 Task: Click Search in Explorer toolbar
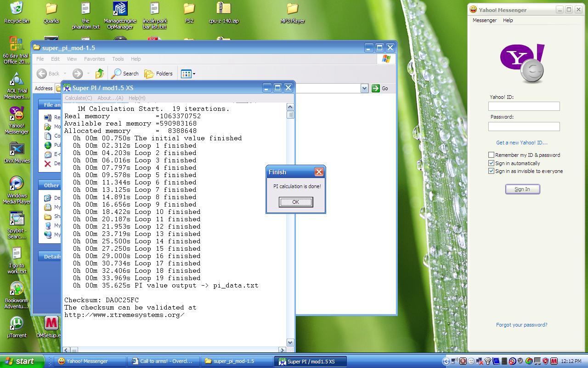125,74
